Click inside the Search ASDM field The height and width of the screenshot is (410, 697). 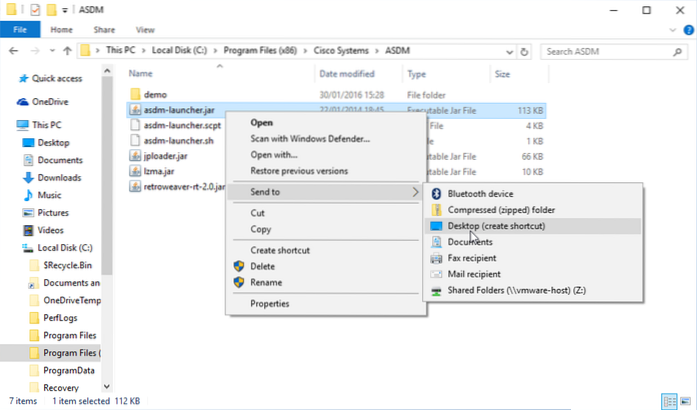pos(610,50)
